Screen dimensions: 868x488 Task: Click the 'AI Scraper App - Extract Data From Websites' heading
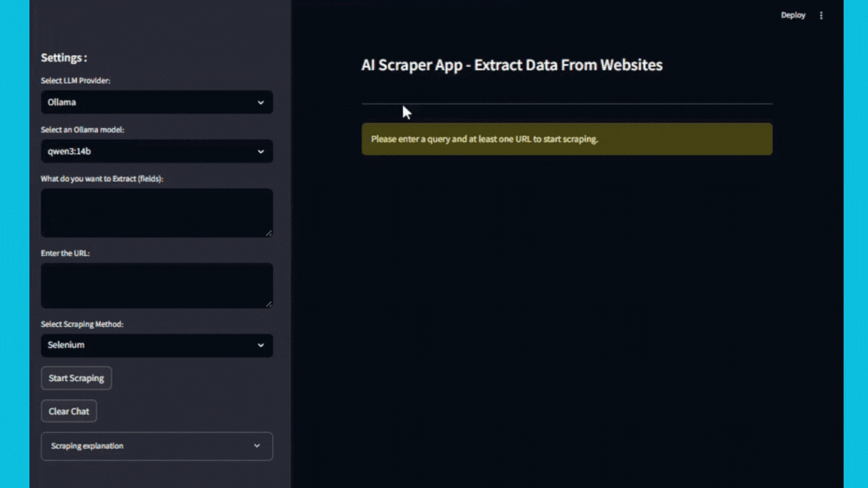(x=512, y=65)
